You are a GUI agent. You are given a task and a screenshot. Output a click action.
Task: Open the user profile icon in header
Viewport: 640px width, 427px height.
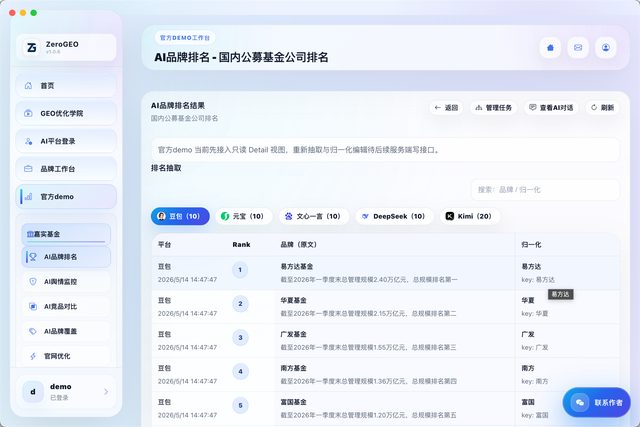606,48
